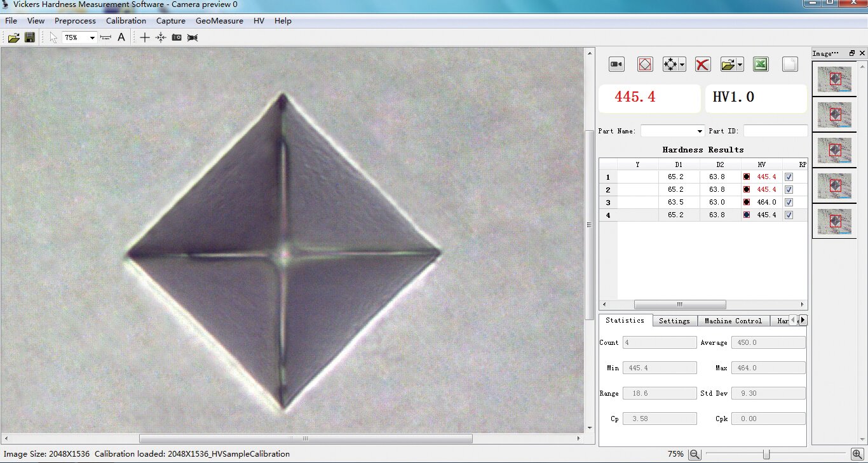
Task: Select the pointer arrow tool
Action: [x=53, y=37]
